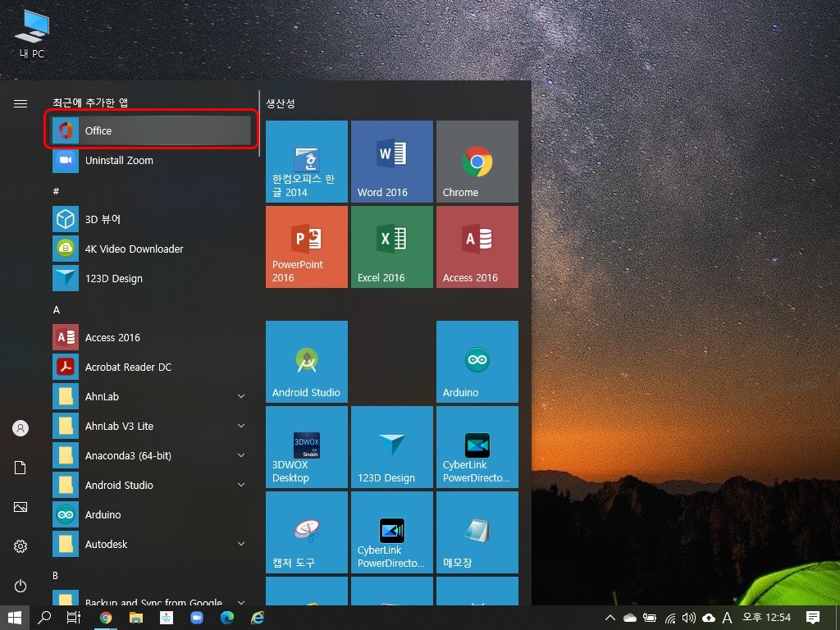Viewport: 840px width, 630px height.
Task: Open the 한컴오피스 한글 2014 tile
Action: [307, 162]
